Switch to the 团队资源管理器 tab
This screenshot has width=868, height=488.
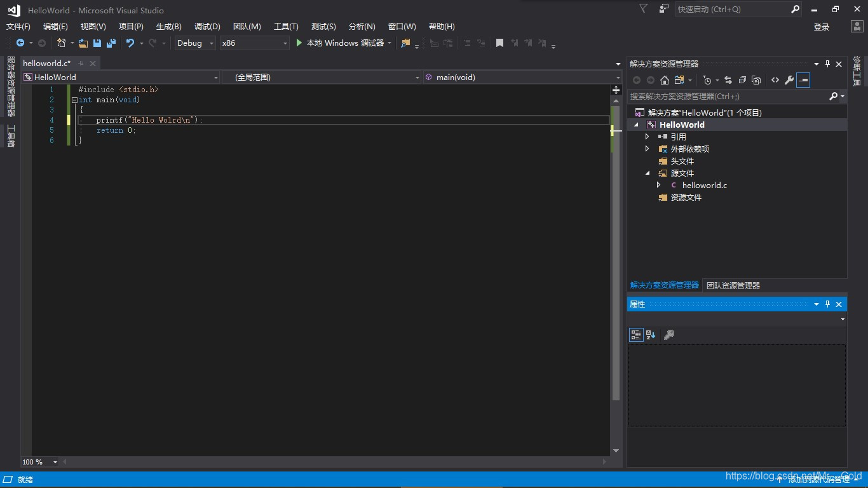pyautogui.click(x=733, y=285)
